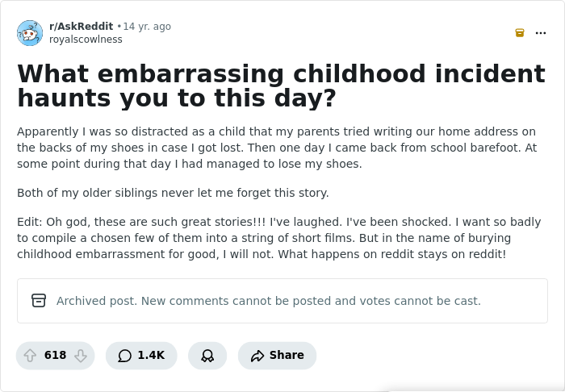The width and height of the screenshot is (565, 392).
Task: Go to the r/AskReddit community link
Action: 81,27
